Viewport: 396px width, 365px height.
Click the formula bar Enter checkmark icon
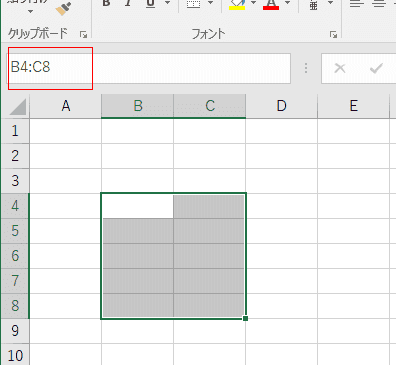tap(376, 68)
